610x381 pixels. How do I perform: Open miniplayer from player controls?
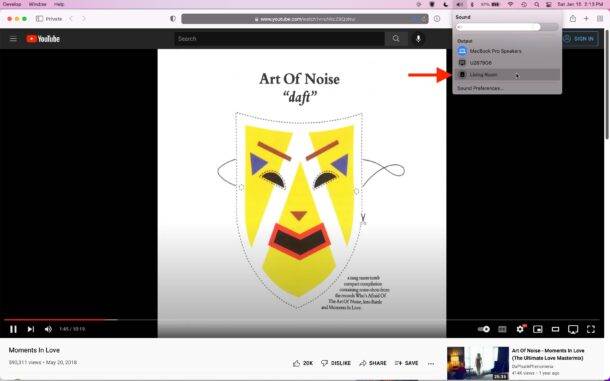click(x=538, y=329)
